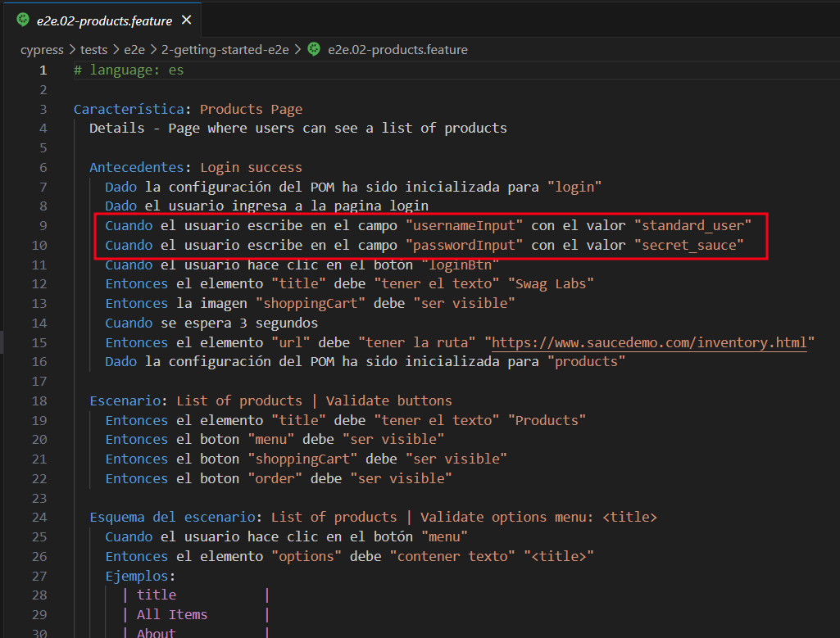Follow the saucedemo inventory.html link
This screenshot has height=638, width=840.
[x=649, y=342]
